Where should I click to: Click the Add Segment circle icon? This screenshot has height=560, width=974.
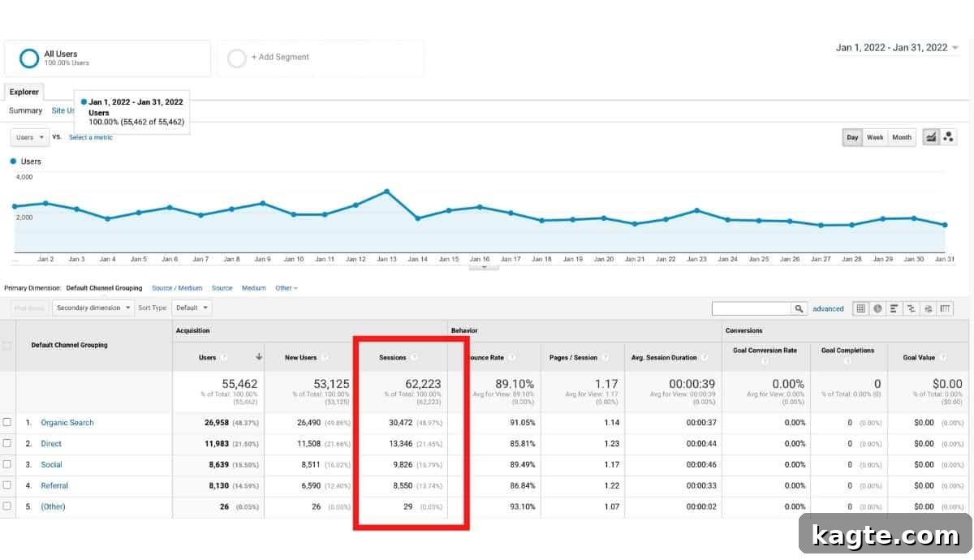pos(237,58)
